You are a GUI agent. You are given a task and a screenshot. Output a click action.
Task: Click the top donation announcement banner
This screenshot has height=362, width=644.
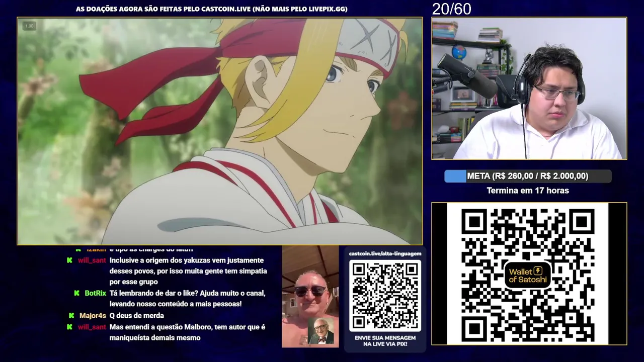tap(211, 9)
